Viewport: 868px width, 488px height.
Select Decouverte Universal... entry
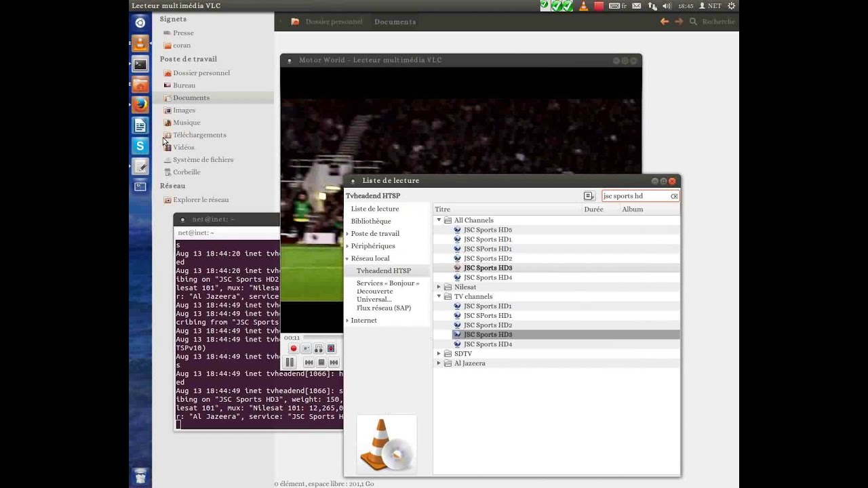(375, 296)
